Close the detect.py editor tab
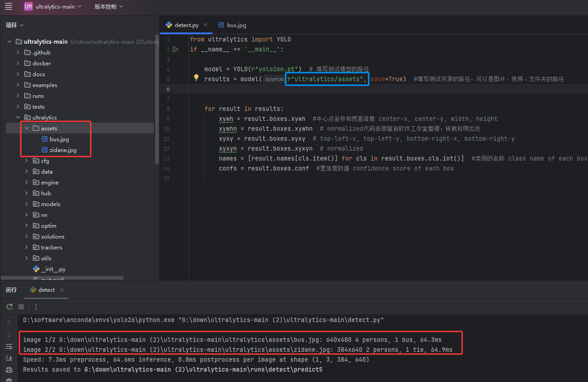 click(x=205, y=25)
